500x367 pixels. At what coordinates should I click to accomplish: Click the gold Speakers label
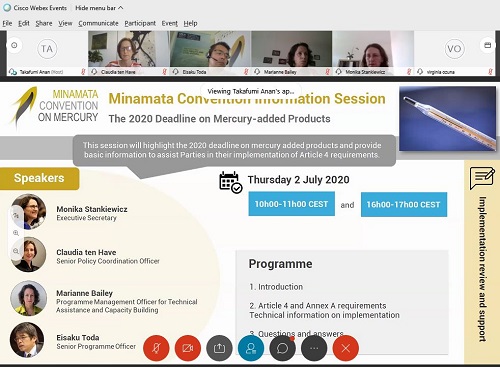pos(39,178)
